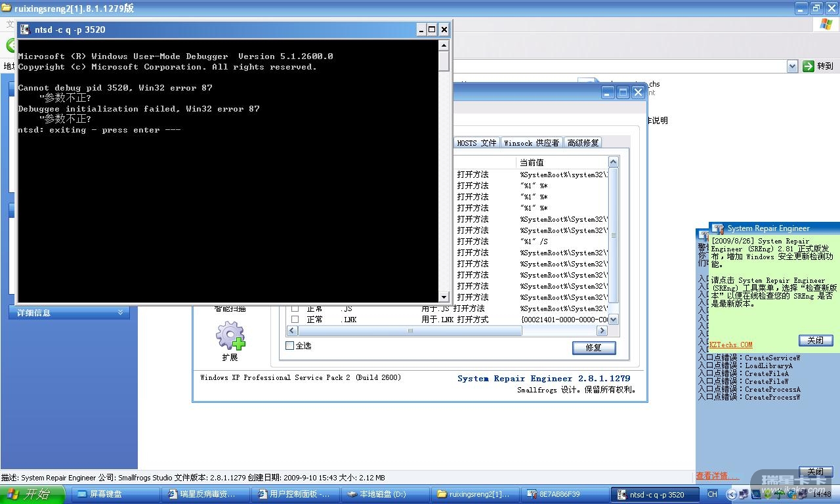Screen dimensions: 840x504
Task: Click the Windows flag logo in Explorer
Action: [x=826, y=24]
